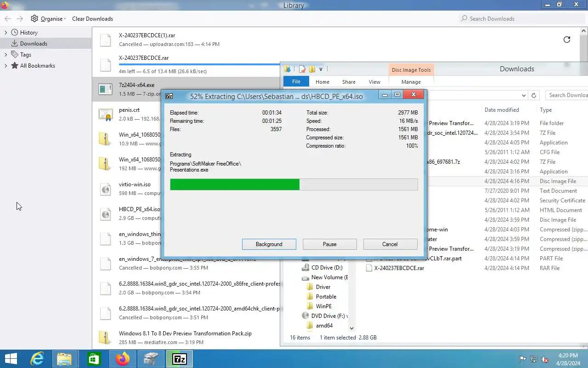Click Windows 8.1 To 8 Transformation Pack zip icon

pyautogui.click(x=106, y=338)
